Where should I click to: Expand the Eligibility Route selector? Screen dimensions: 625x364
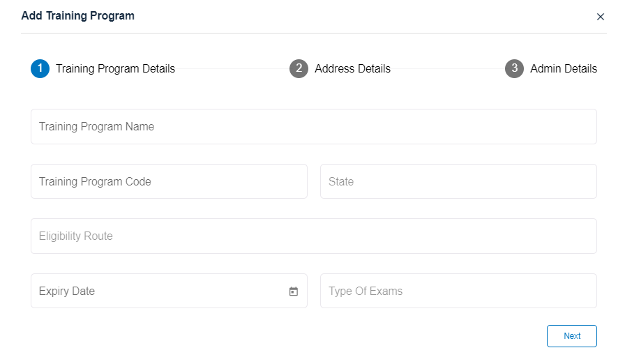313,236
